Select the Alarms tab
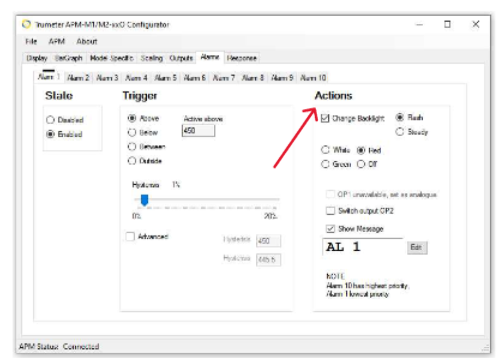Image resolution: width=499 pixels, height=360 pixels. pos(210,57)
